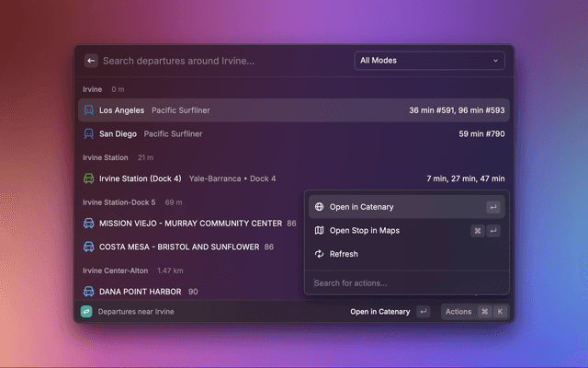Click the Search departures around Irvine field
Image resolution: width=588 pixels, height=368 pixels.
click(220, 61)
